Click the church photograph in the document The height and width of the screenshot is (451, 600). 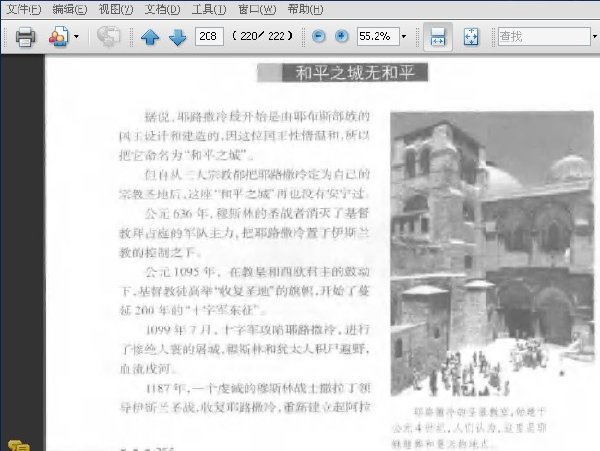(492, 254)
